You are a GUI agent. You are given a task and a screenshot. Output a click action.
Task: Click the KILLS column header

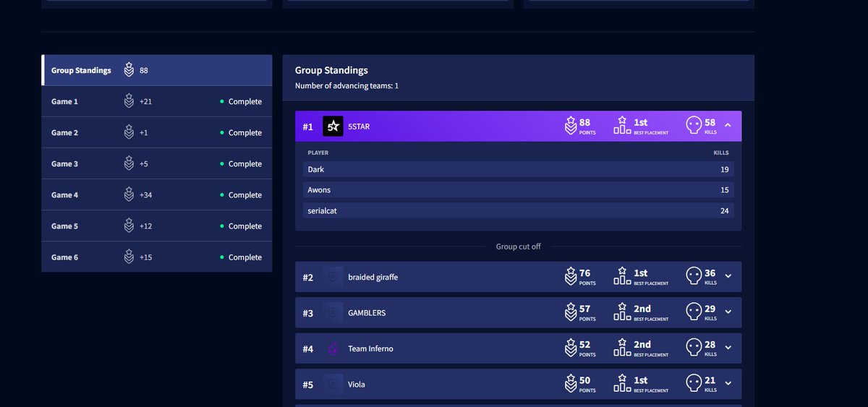pos(721,153)
